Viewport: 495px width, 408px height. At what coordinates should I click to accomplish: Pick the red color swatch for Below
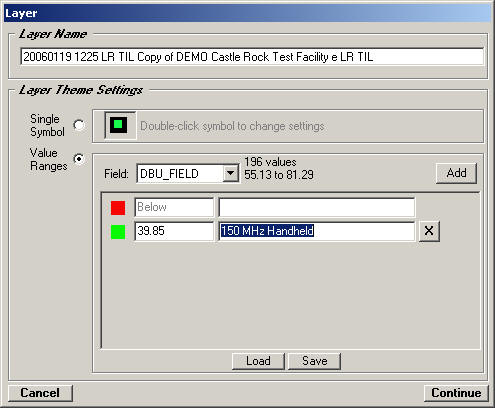118,208
